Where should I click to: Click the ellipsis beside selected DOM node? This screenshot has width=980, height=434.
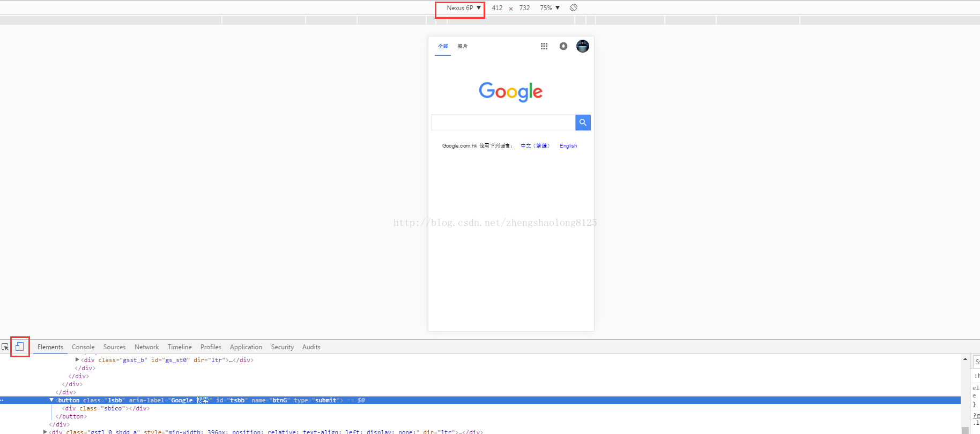(x=2, y=400)
